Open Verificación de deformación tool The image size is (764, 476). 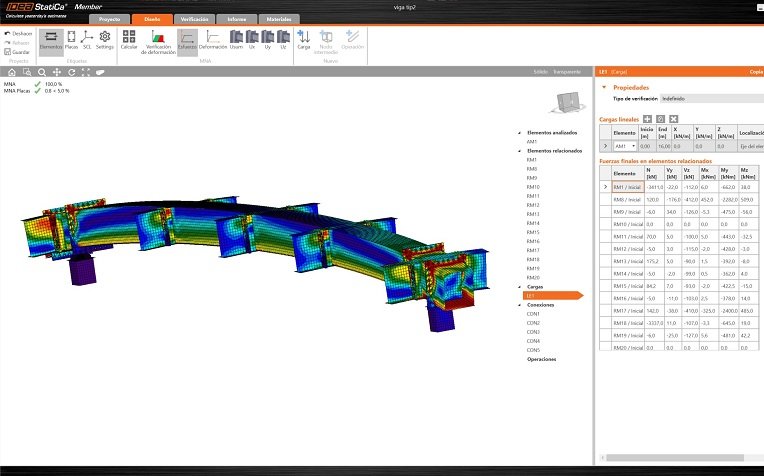[x=158, y=39]
